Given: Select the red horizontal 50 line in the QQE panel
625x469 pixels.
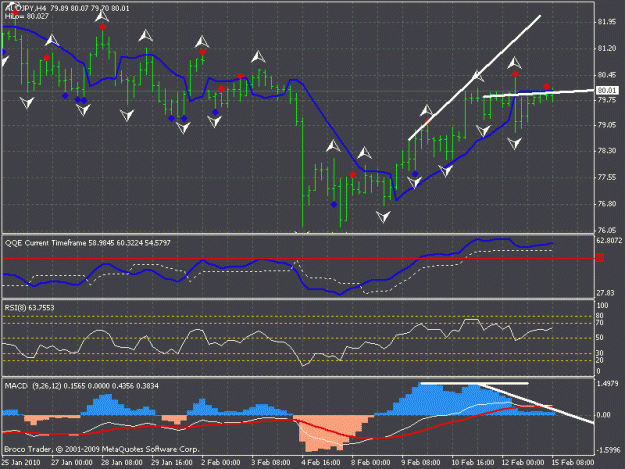Looking at the screenshot, I should [299, 259].
